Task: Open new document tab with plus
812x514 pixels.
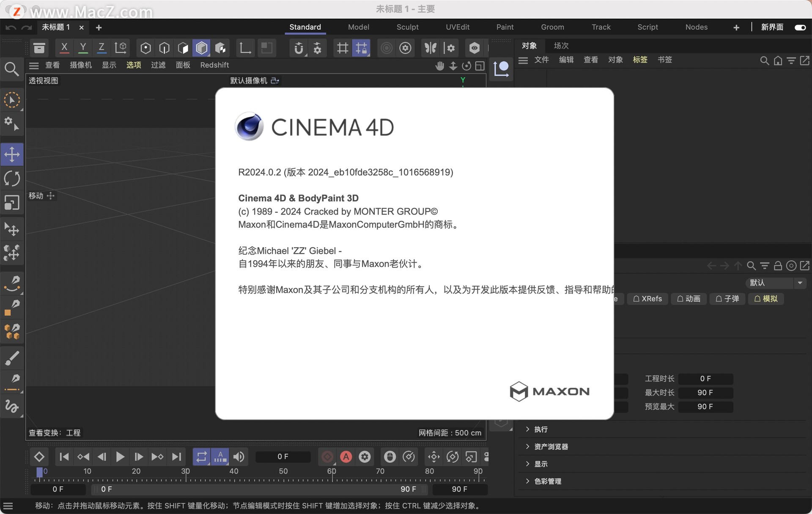Action: point(99,27)
